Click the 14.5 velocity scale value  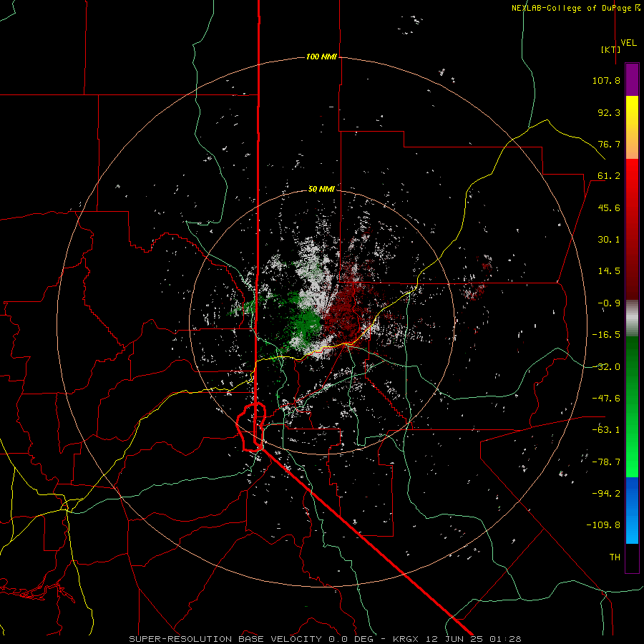(x=609, y=271)
